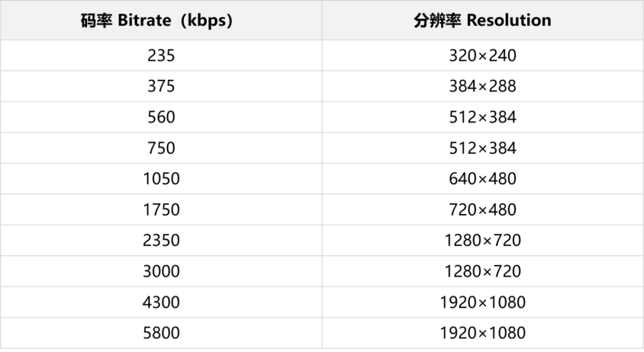Click the 分辨率 Resolution column header

coord(482,20)
